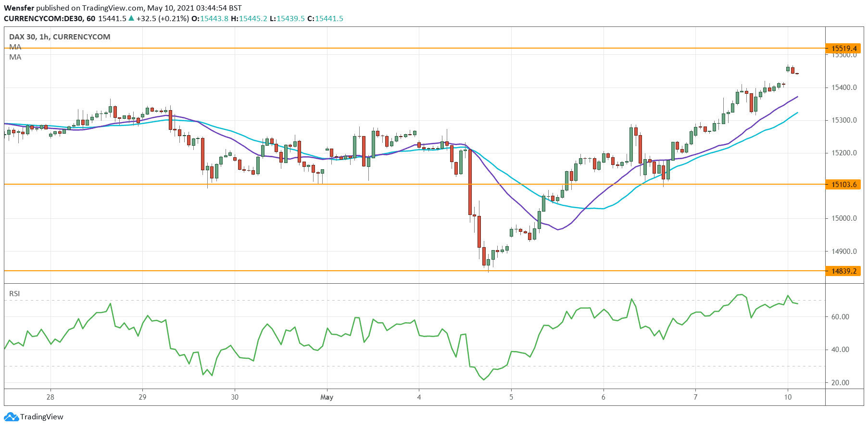The image size is (868, 428).
Task: Select the CURRENCYCOM:DE30 symbol ticker
Action: tap(42, 18)
